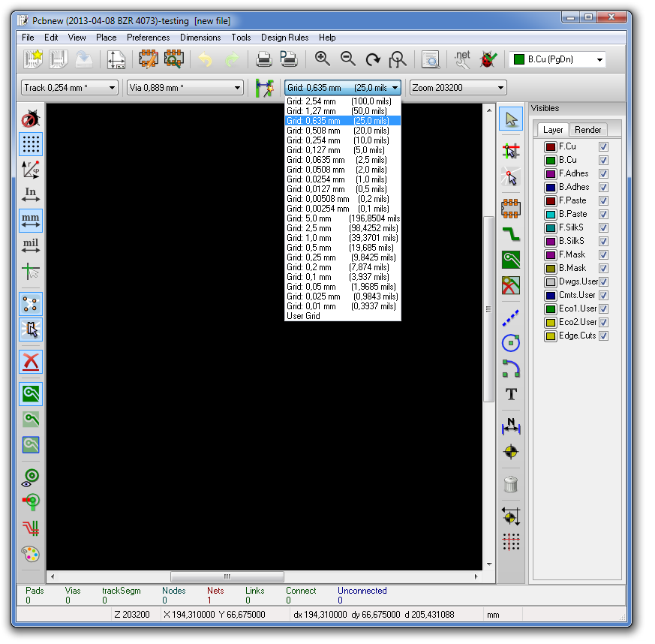Click the Zoom out magnifier icon
The image size is (655, 644).
(x=347, y=59)
